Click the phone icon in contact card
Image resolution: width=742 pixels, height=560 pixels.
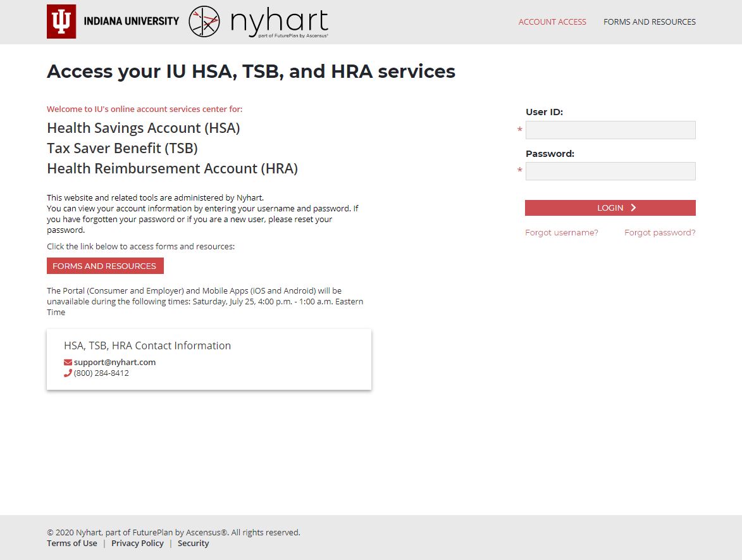point(68,373)
